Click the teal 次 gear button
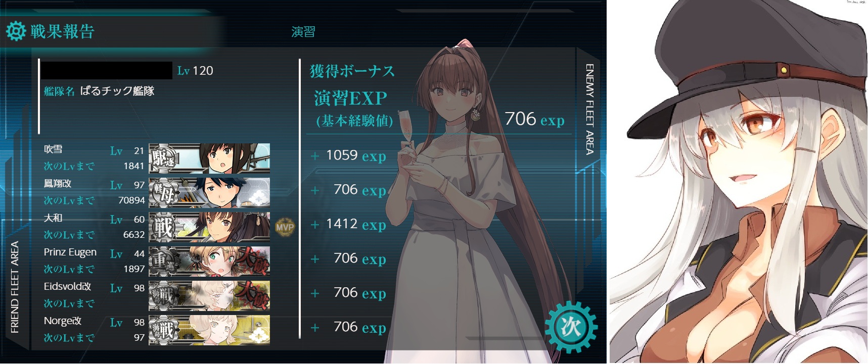Screen dimensions: 868x364 pos(571,327)
